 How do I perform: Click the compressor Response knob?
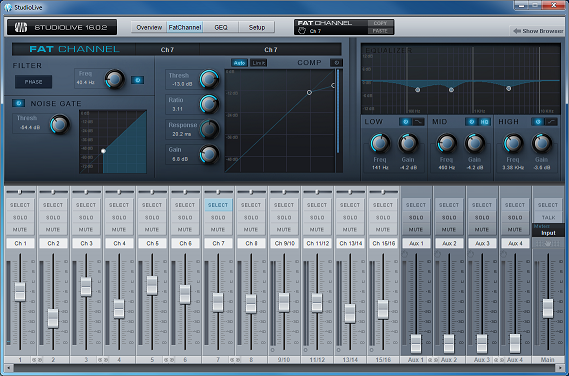(209, 129)
